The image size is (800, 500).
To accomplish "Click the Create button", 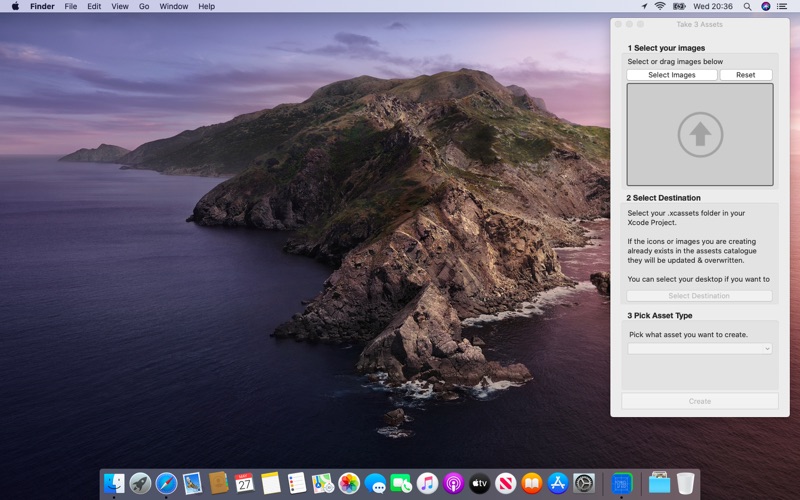I will pyautogui.click(x=699, y=401).
